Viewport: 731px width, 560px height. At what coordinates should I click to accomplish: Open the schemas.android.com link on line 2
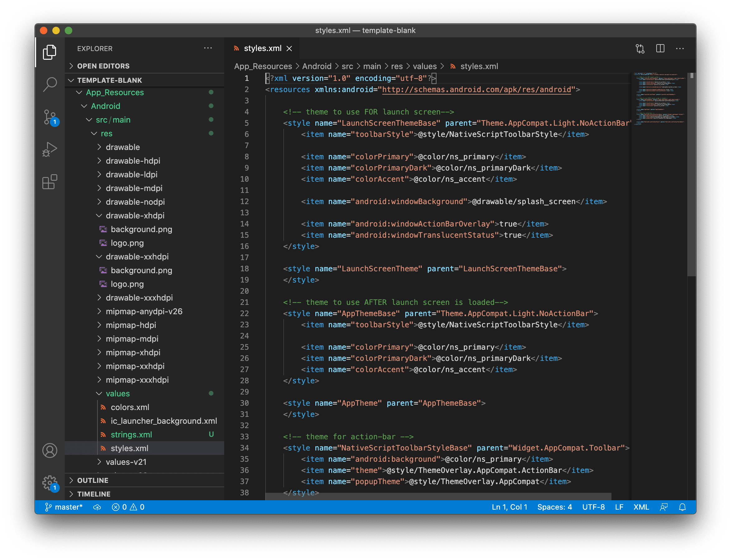click(476, 89)
